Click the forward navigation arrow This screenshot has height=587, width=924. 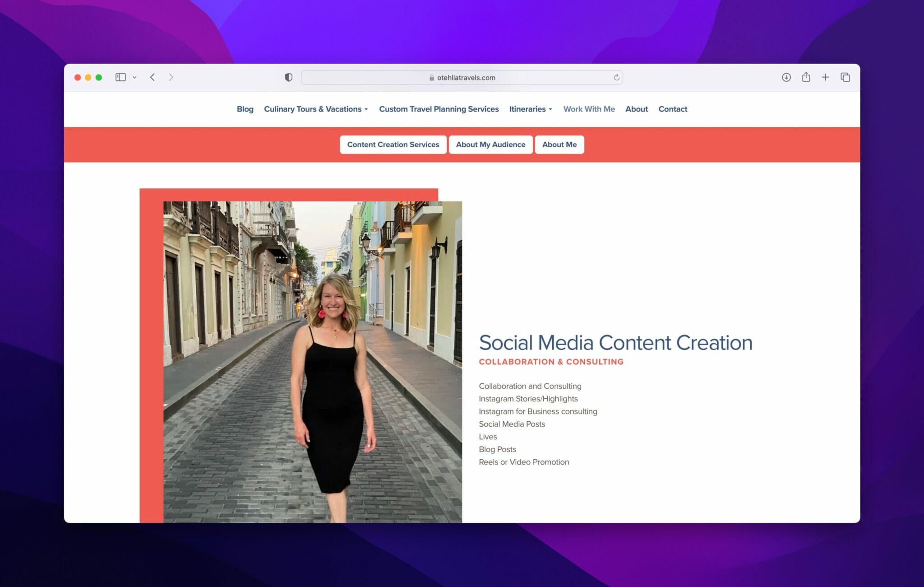[171, 77]
